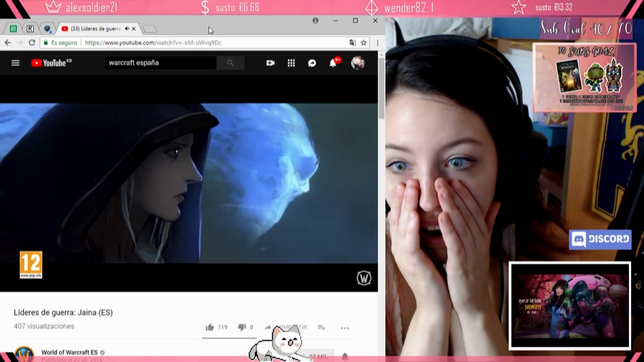
Task: Click the star icon in the top bar
Action: point(519,8)
